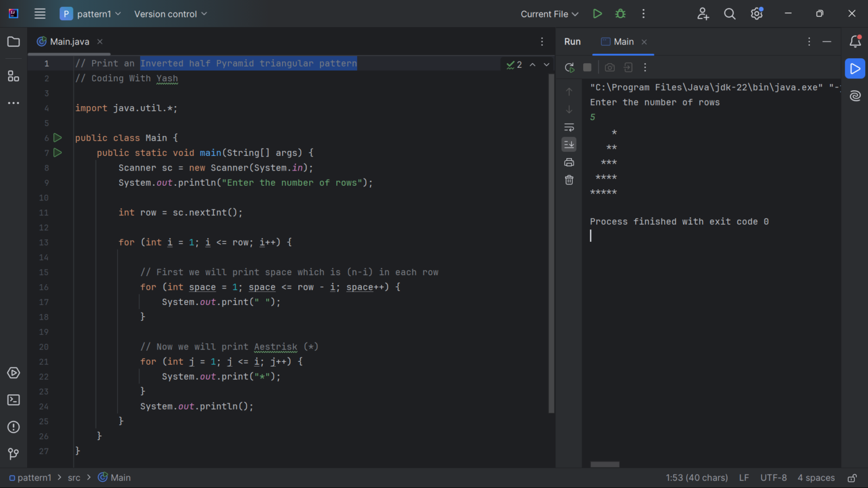This screenshot has height=488, width=868.
Task: Rerun Main in Run panel
Action: pos(570,67)
